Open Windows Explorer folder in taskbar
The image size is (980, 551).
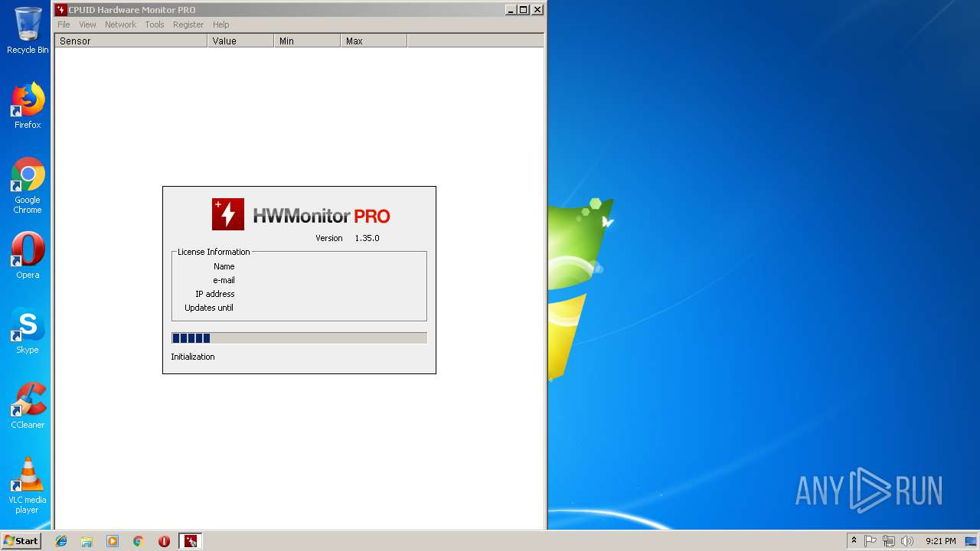(x=87, y=541)
